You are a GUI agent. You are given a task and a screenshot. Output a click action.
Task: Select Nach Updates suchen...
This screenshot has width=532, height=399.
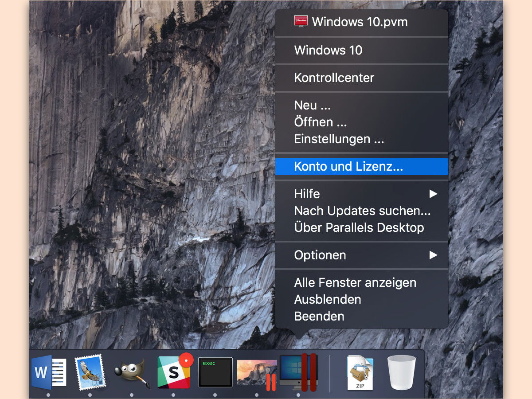362,211
